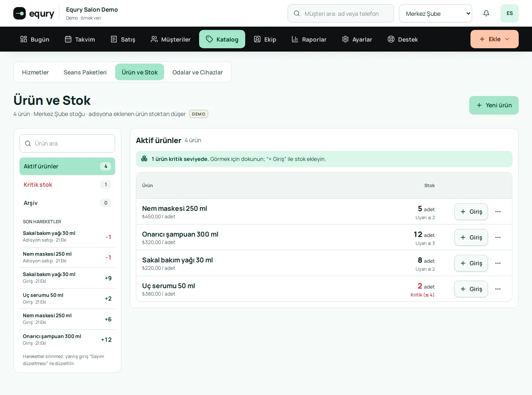
Task: Open the Satış page
Action: [123, 39]
